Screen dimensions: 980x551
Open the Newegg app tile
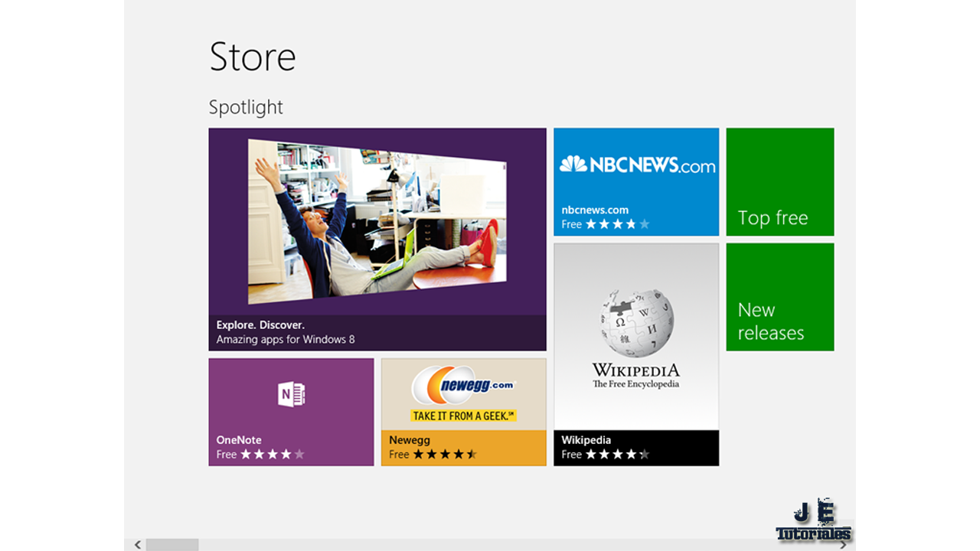pos(464,412)
